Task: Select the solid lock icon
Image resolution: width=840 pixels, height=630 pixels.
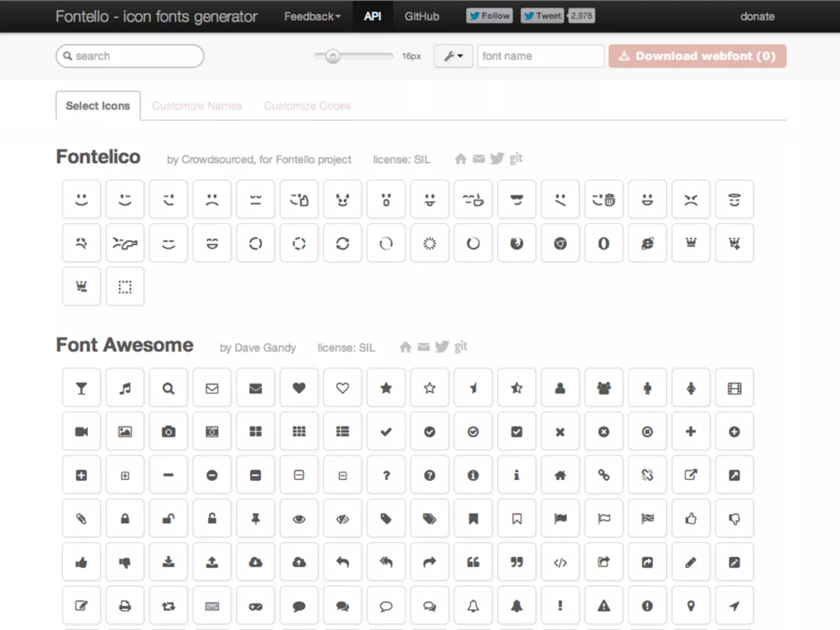Action: pos(125,519)
